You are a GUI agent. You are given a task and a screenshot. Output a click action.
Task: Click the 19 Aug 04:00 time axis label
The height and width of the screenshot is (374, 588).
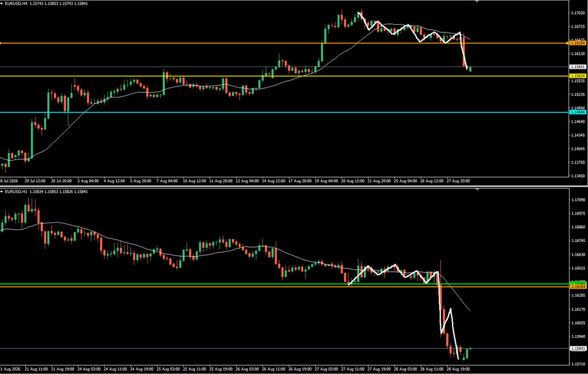(x=326, y=181)
